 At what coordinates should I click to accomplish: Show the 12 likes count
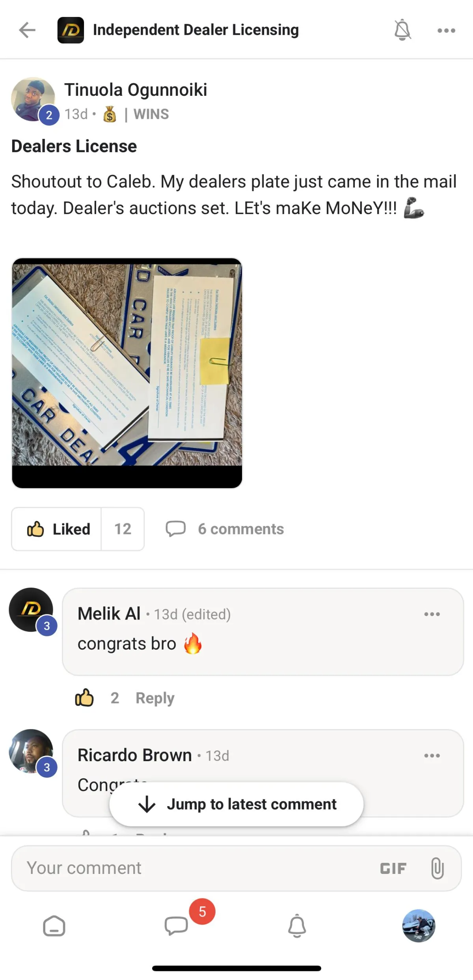point(123,529)
